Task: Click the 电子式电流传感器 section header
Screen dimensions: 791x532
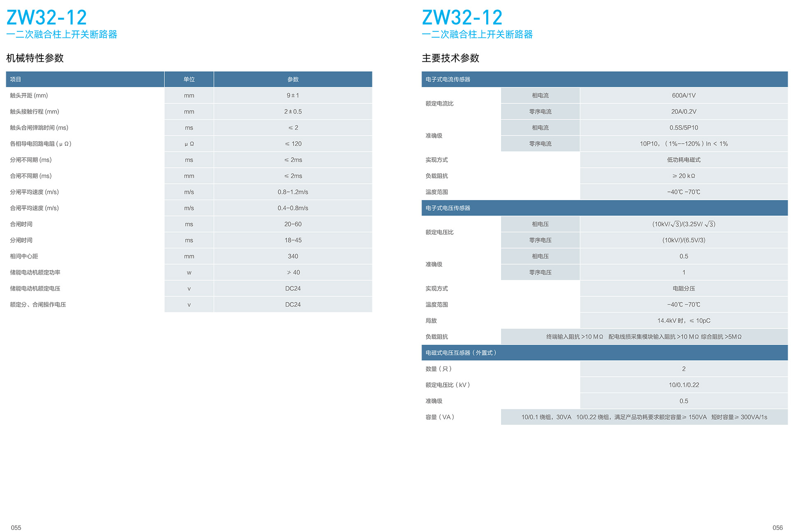Action: (x=448, y=79)
